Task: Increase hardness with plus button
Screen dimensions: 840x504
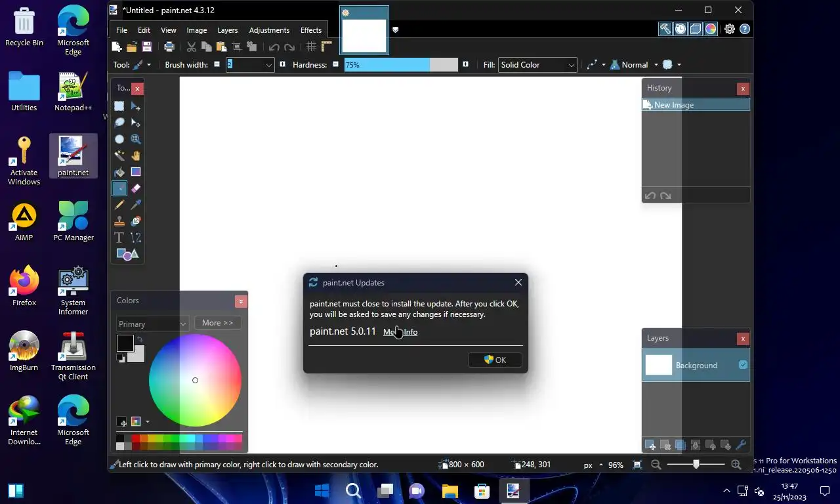Action: coord(465,64)
